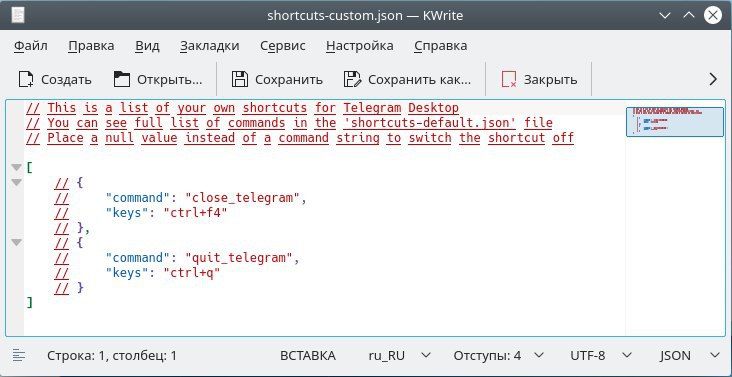The height and width of the screenshot is (377, 732).
Task: Open the ru_RU dictionary dropdown
Action: point(400,356)
